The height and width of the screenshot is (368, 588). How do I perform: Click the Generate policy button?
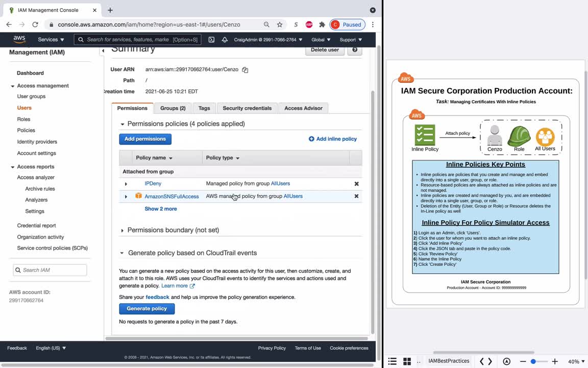[146, 309]
